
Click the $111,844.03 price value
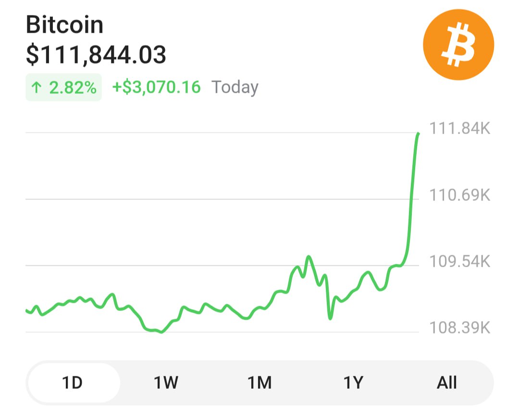coord(96,55)
